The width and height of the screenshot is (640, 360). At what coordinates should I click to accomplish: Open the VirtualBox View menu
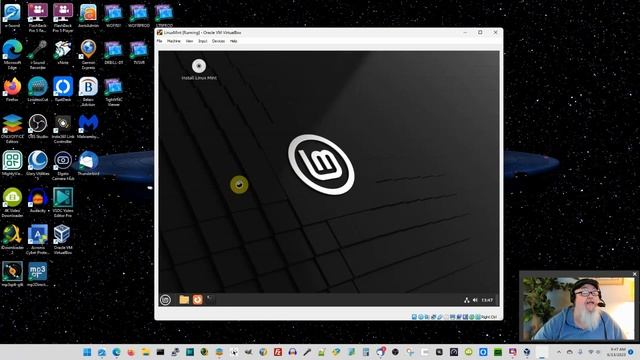(x=189, y=41)
